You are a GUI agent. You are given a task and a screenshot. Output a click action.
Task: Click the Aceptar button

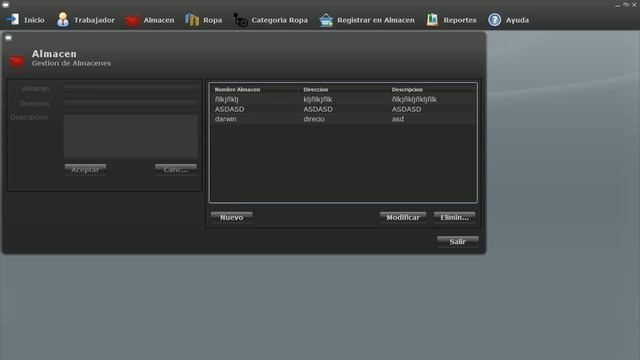click(85, 169)
